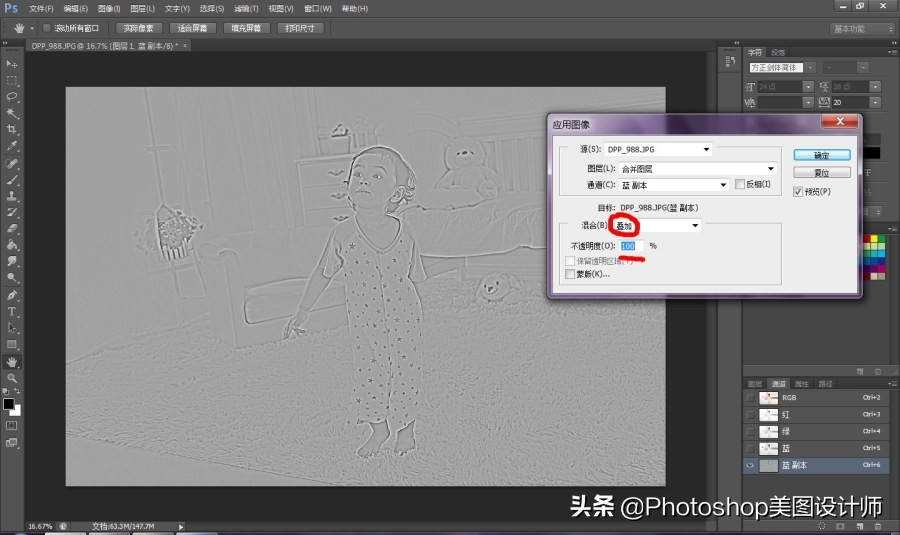The image size is (900, 535).
Task: Switch to the 字符 character tab
Action: click(755, 52)
